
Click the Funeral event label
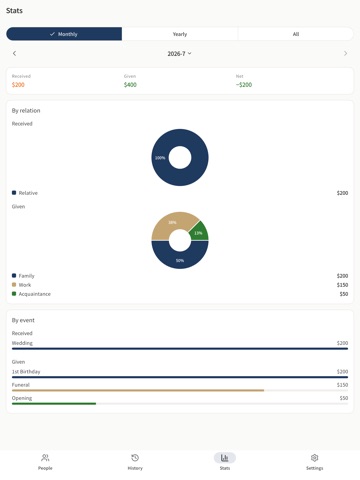point(21,385)
